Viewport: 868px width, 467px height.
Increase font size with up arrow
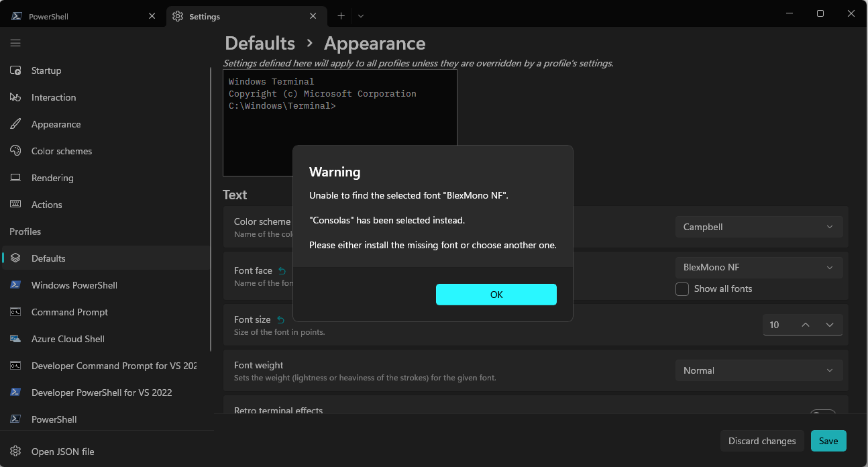pyautogui.click(x=806, y=325)
